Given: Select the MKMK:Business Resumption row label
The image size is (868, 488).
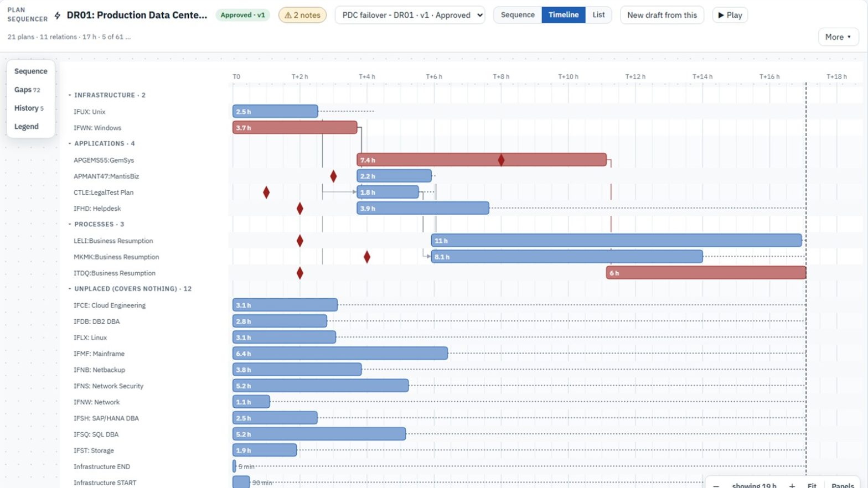Looking at the screenshot, I should pyautogui.click(x=116, y=257).
